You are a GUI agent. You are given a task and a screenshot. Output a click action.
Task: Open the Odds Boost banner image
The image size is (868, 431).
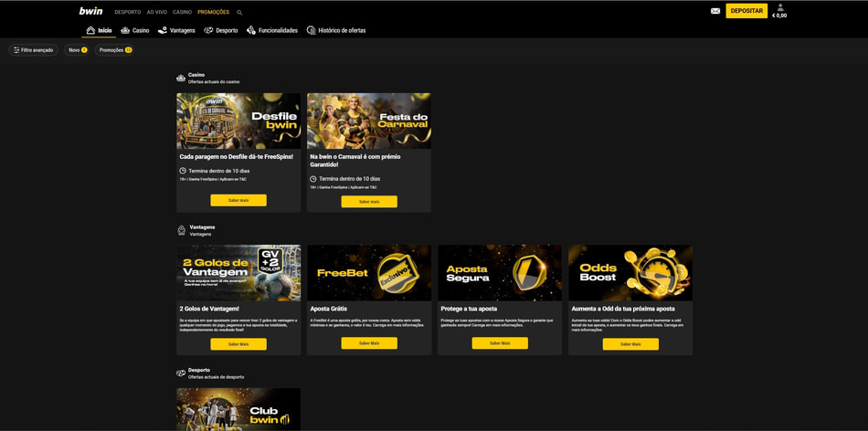(x=630, y=273)
